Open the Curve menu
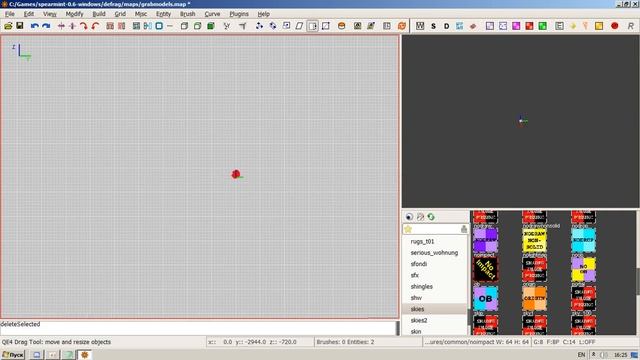The image size is (640, 360). point(212,14)
